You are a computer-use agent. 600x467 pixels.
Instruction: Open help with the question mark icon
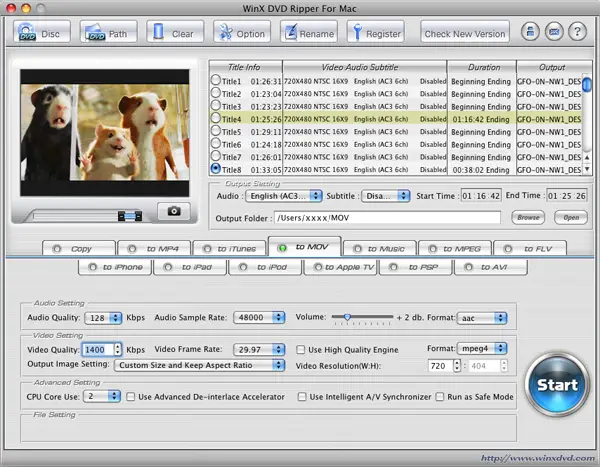(577, 32)
